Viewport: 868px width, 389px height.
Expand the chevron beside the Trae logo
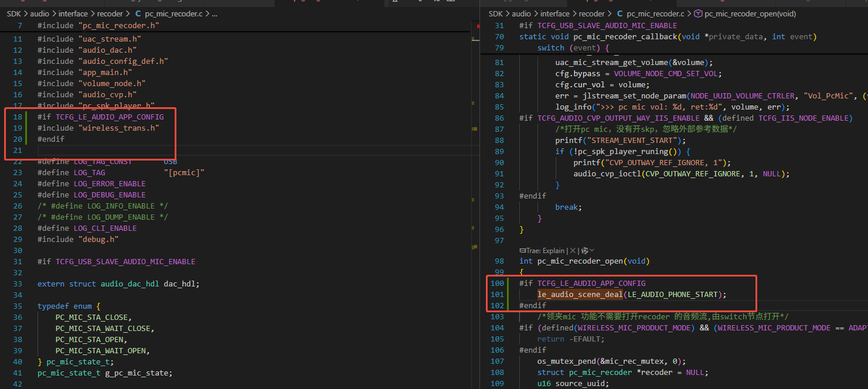pyautogui.click(x=591, y=250)
